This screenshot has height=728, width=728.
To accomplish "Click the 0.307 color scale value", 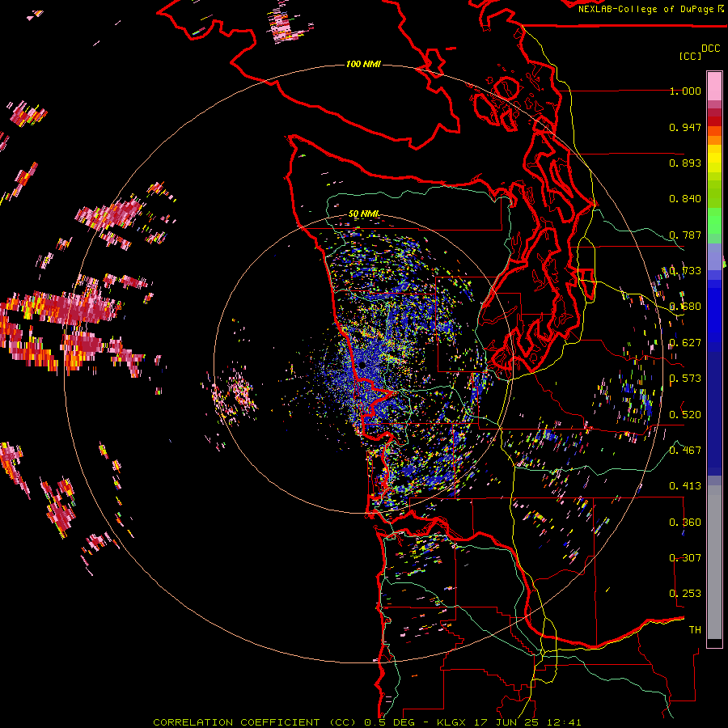I will pyautogui.click(x=685, y=558).
